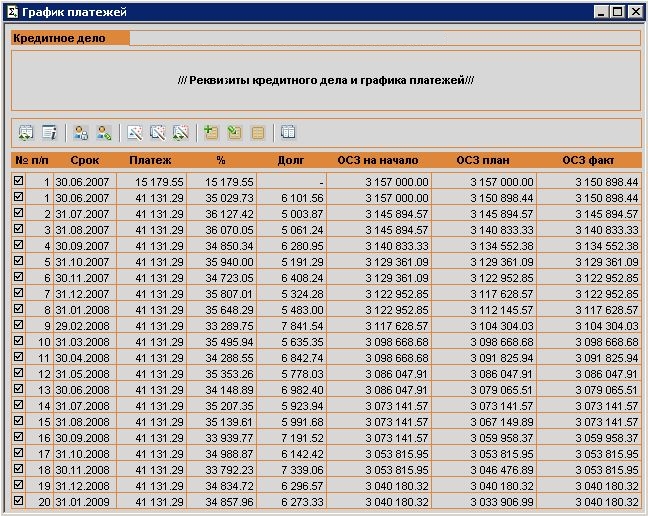Click the user with lock icon
This screenshot has height=516, width=648.
tap(81, 132)
